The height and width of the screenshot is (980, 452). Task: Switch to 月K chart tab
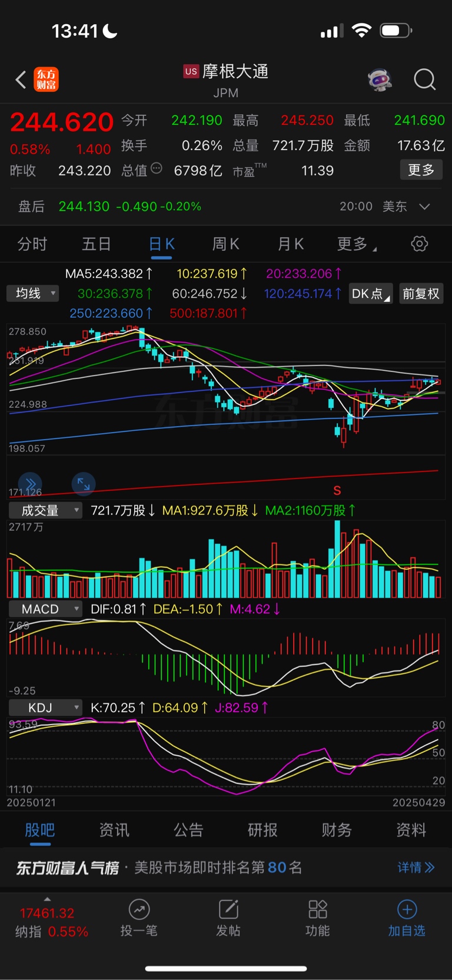291,244
